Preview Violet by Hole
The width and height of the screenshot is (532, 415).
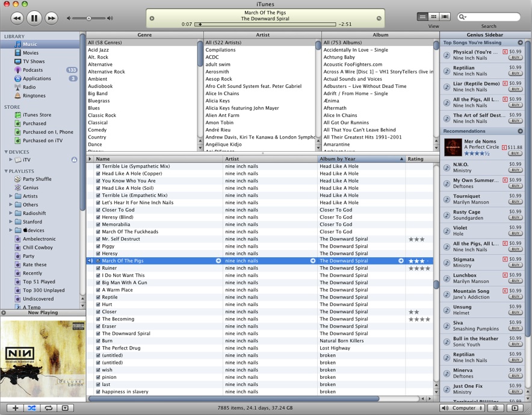pyautogui.click(x=447, y=231)
